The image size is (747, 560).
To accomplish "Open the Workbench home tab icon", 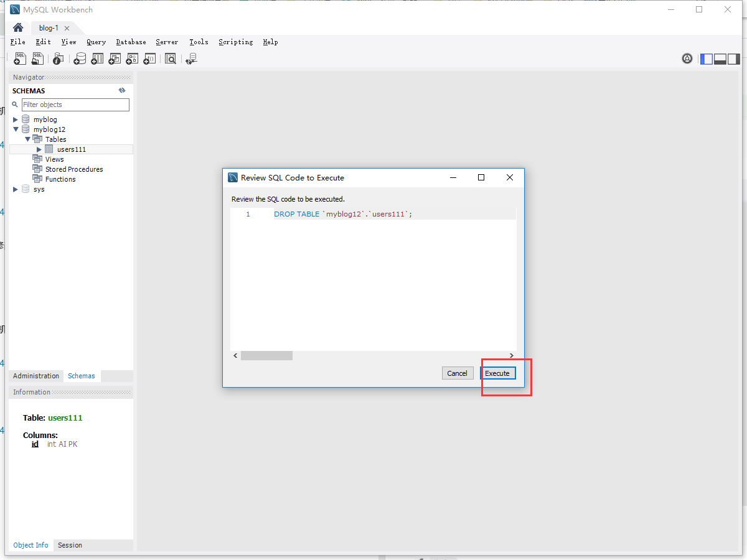I will [x=18, y=27].
